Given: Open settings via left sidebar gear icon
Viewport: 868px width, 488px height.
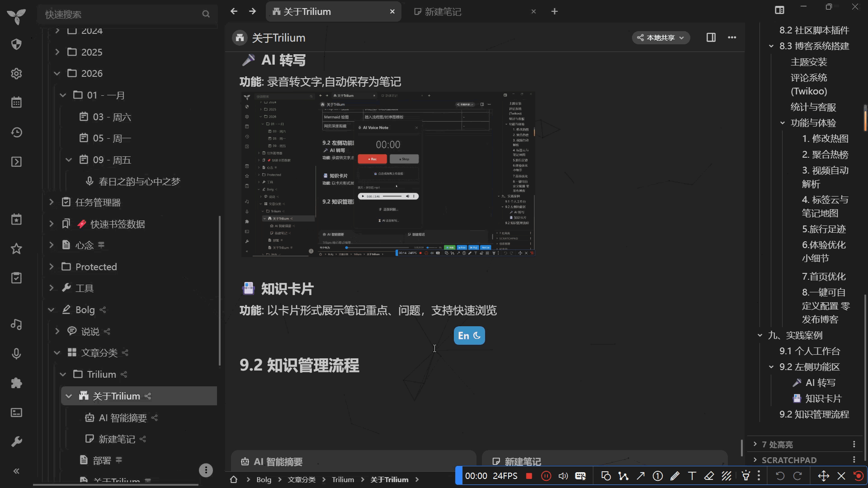Looking at the screenshot, I should click(x=16, y=74).
